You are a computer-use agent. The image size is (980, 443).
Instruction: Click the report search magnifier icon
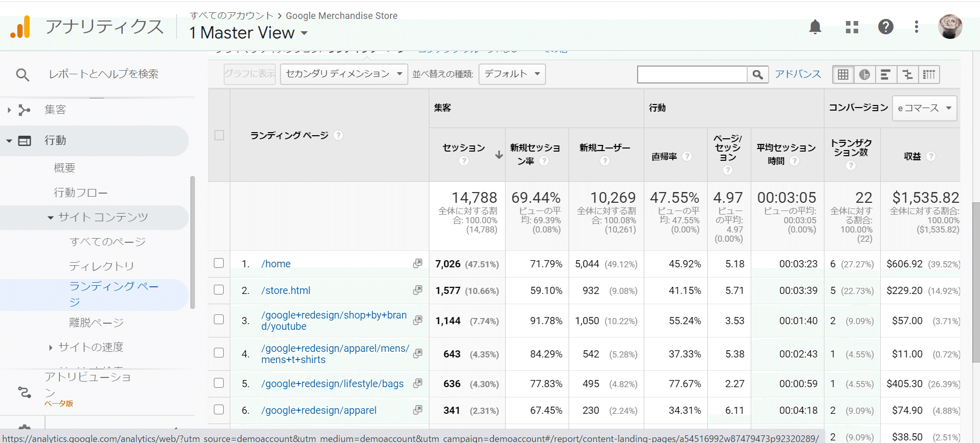(x=23, y=75)
